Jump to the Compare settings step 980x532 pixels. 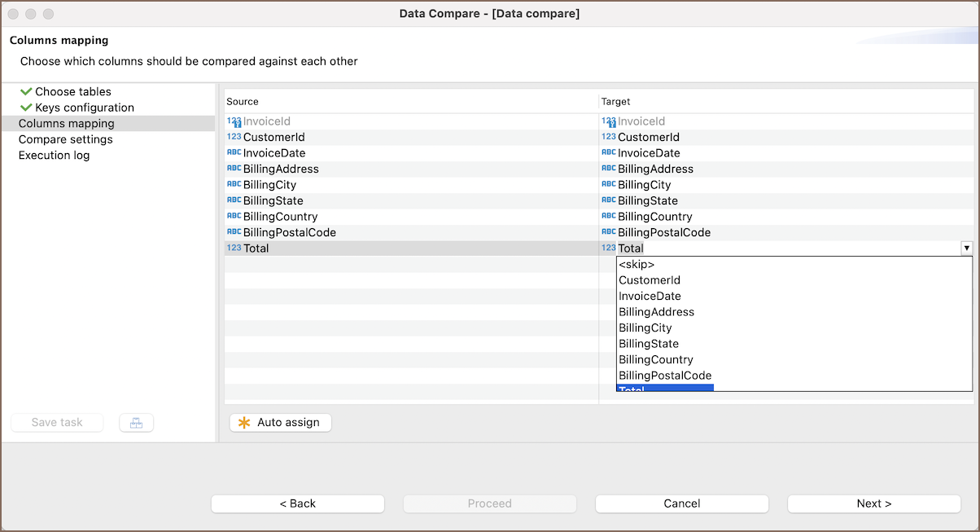tap(66, 139)
